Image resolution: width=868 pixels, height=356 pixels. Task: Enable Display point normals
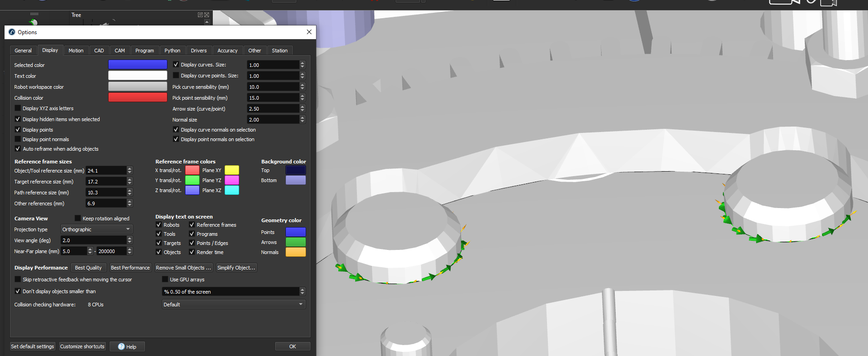[x=18, y=139]
